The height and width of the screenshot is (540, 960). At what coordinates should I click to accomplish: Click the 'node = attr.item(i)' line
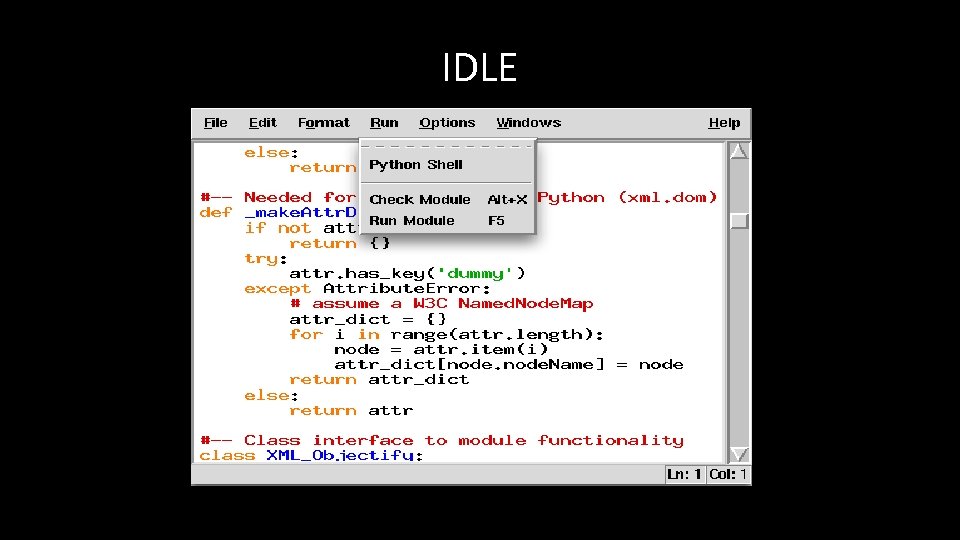(x=441, y=350)
